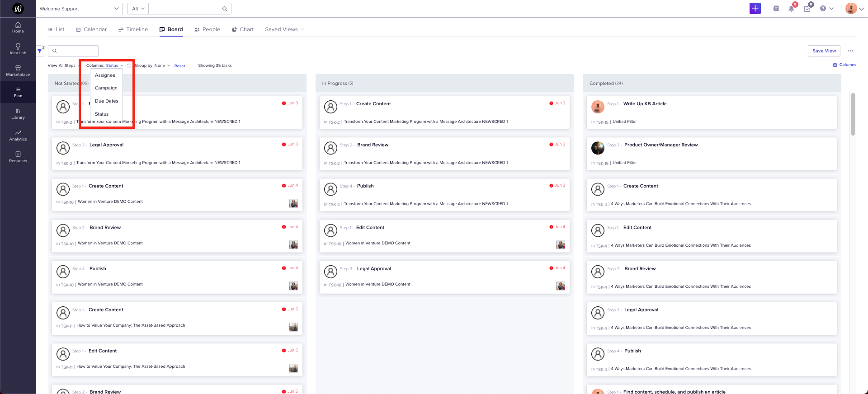Click assignee avatar on Write Up KB Article card
The width and height of the screenshot is (868, 394).
598,107
